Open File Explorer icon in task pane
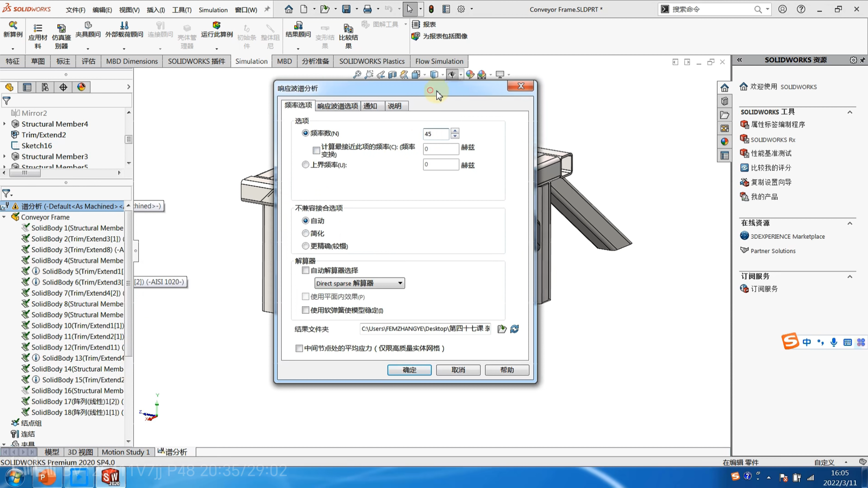868x488 pixels. click(x=724, y=115)
